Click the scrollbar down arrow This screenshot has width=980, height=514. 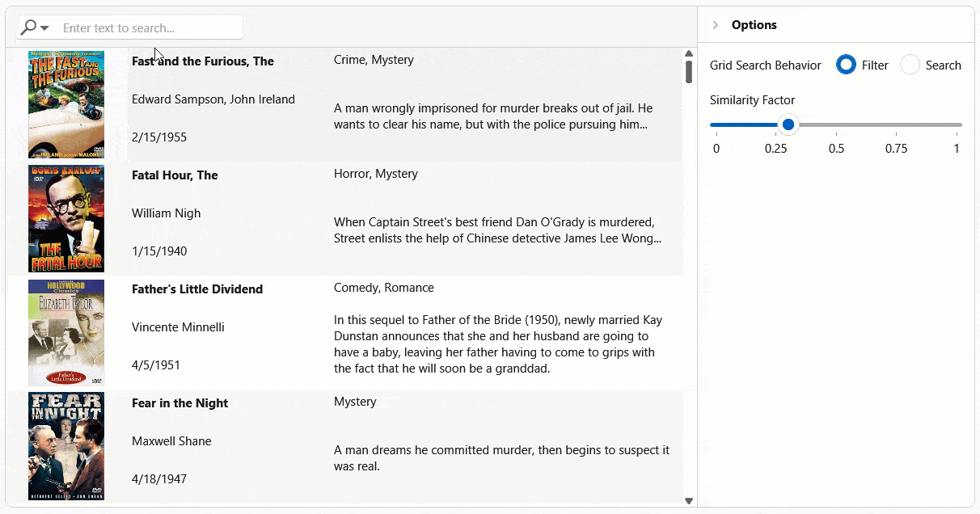[688, 499]
